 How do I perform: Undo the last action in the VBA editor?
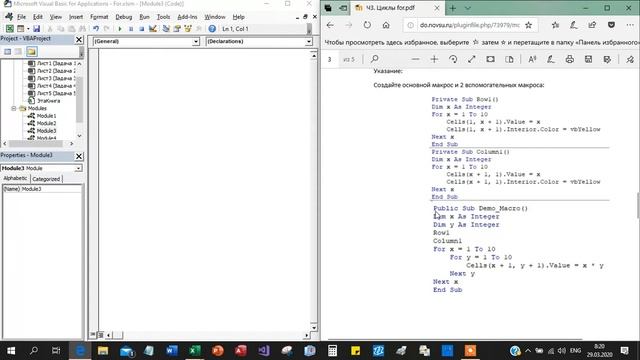click(x=96, y=29)
